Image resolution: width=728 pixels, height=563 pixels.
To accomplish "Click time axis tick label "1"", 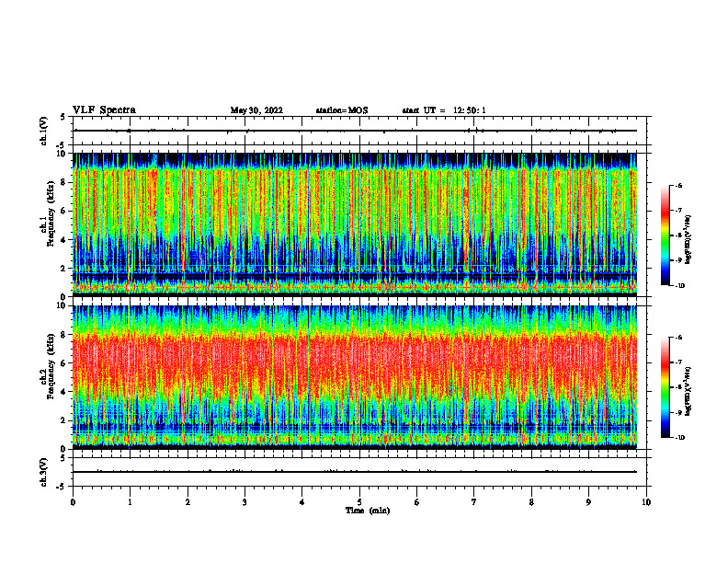I will [130, 502].
